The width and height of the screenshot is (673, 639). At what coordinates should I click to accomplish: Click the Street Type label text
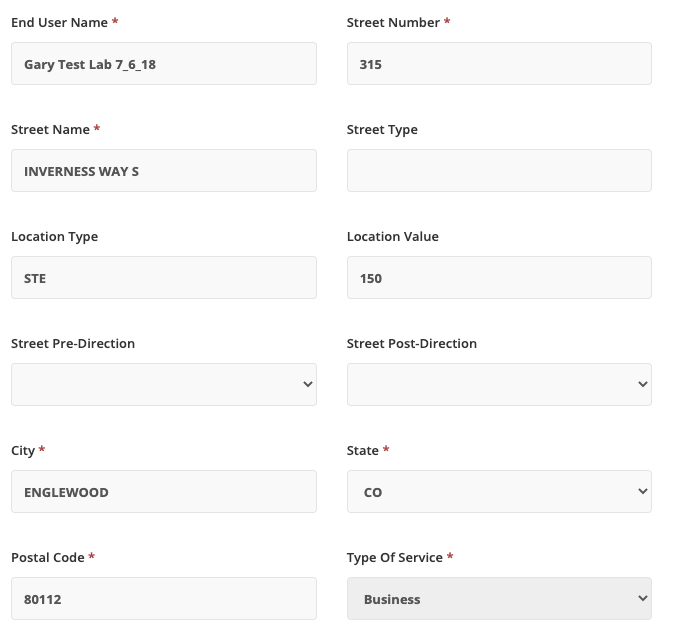(x=382, y=129)
